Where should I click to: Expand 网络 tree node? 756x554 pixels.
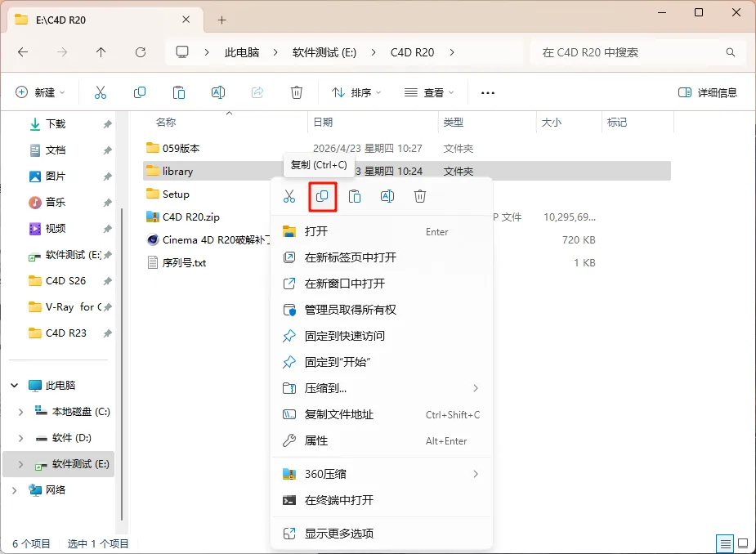tap(15, 490)
